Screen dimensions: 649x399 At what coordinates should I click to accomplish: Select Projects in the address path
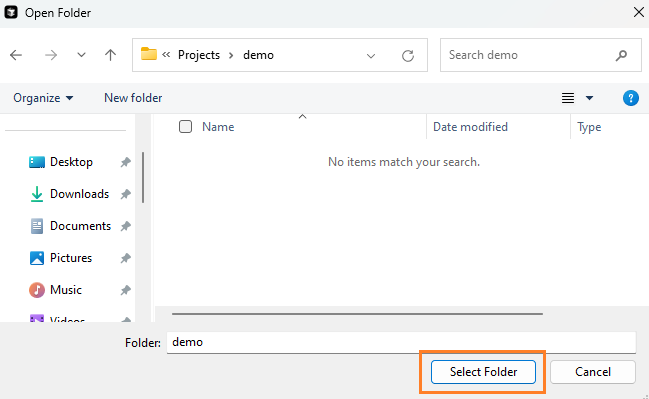[199, 55]
